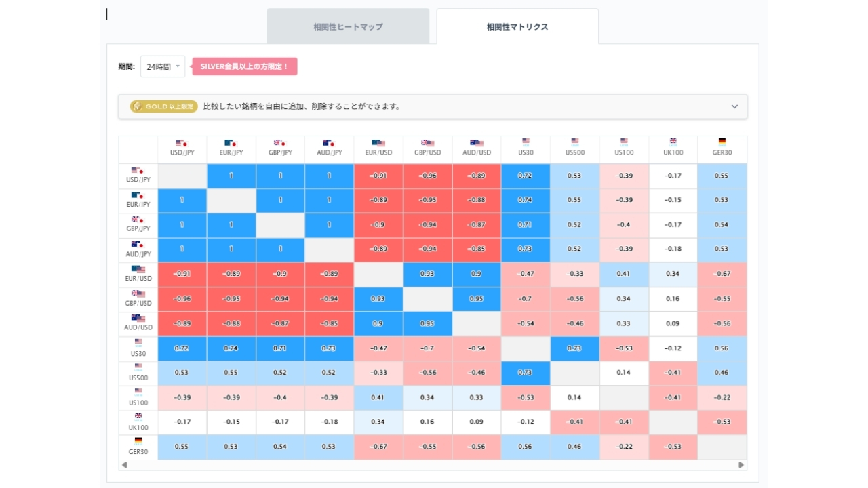Viewport: 868px width, 488px height.
Task: Click UK100 row cell under EUR/JPY showing -0.15
Action: pos(231,422)
